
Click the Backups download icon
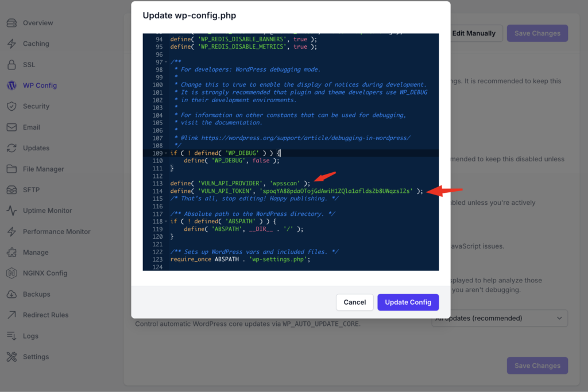click(11, 294)
